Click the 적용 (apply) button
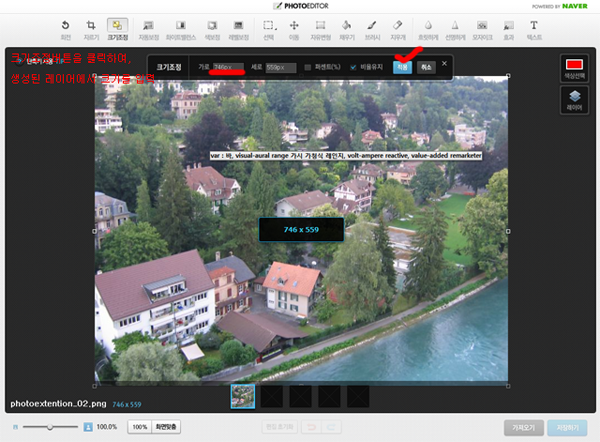600x442 pixels. 401,67
